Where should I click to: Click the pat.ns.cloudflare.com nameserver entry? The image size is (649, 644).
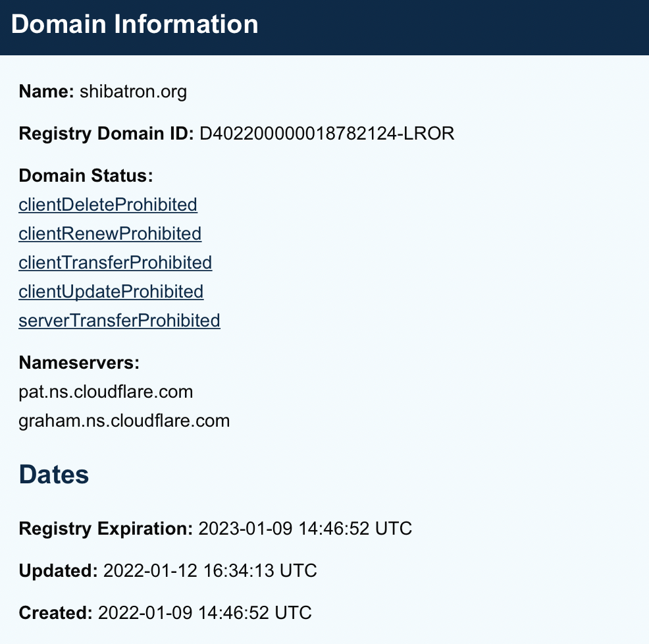pyautogui.click(x=106, y=392)
